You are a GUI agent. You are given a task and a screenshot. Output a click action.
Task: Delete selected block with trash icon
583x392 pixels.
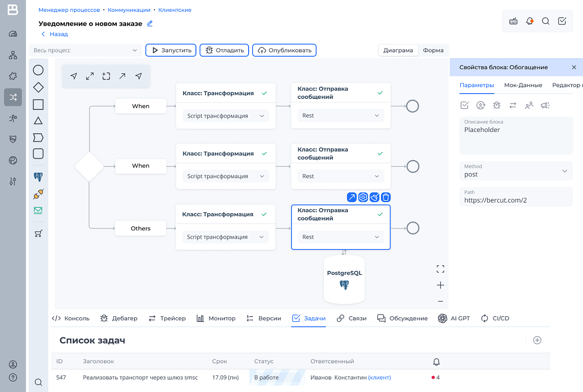point(386,197)
